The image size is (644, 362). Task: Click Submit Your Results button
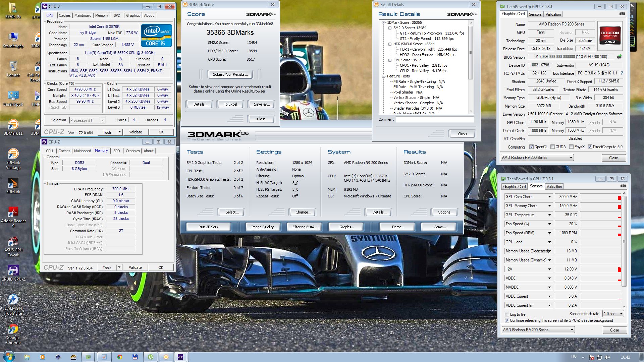click(x=230, y=74)
